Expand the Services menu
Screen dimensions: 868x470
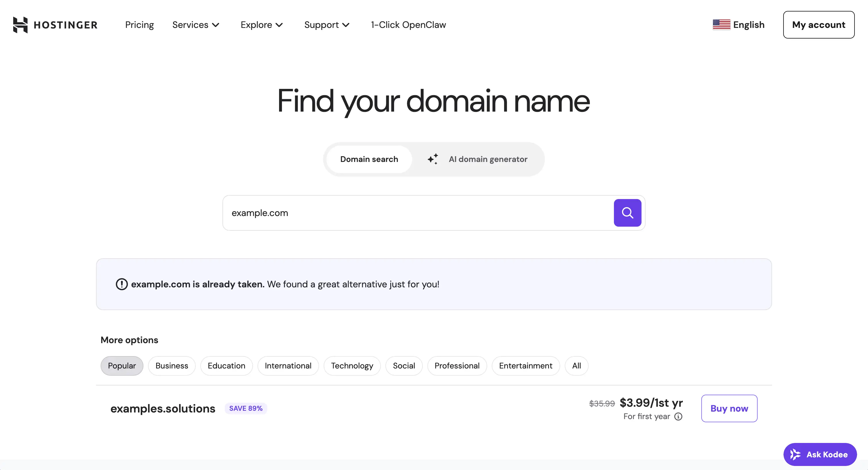tap(196, 25)
